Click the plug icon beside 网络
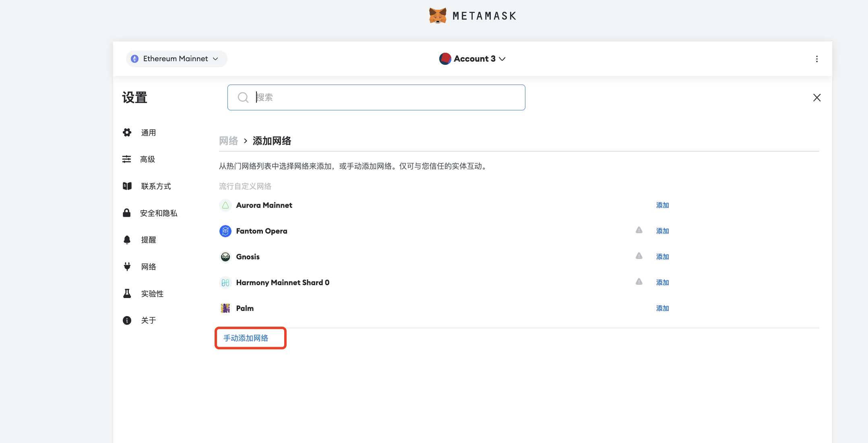 (x=127, y=267)
